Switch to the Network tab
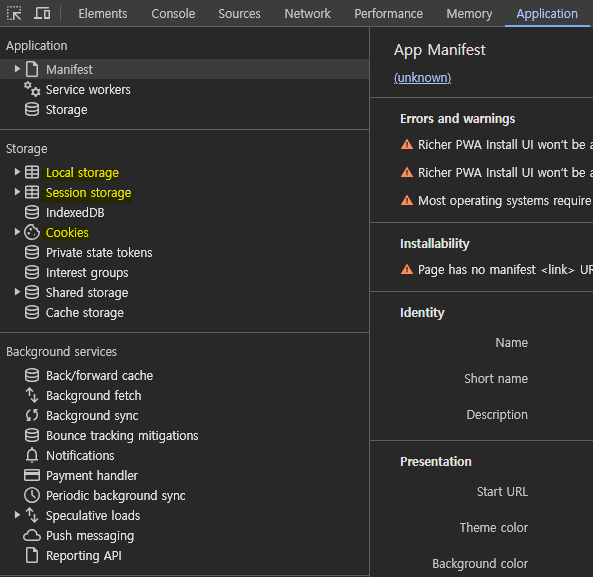 click(307, 14)
